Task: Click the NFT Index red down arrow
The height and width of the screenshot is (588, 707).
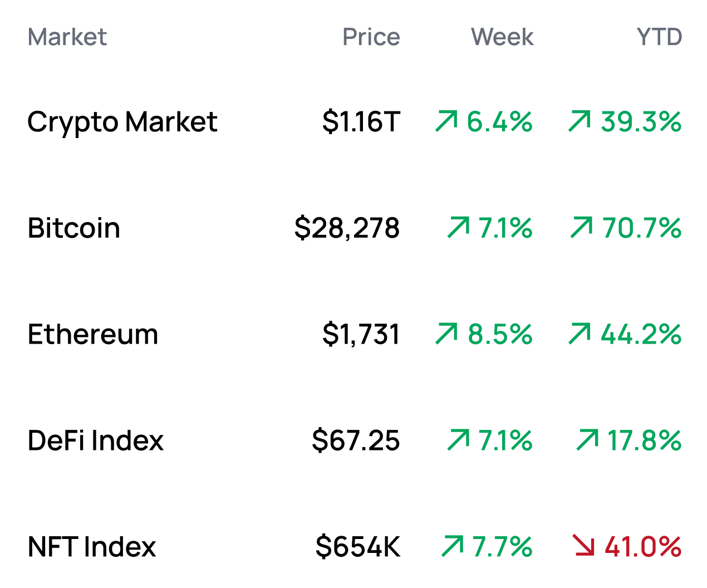Action: pos(584,546)
